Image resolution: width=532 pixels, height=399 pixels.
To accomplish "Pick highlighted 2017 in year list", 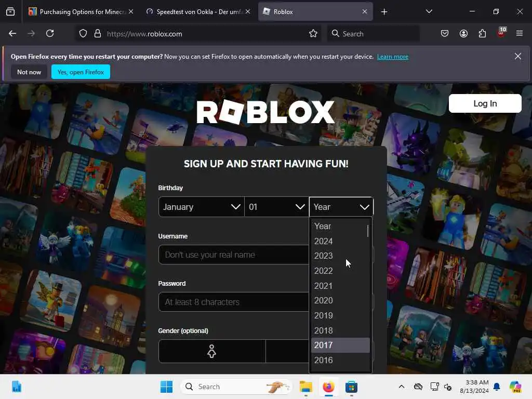I will [340, 345].
